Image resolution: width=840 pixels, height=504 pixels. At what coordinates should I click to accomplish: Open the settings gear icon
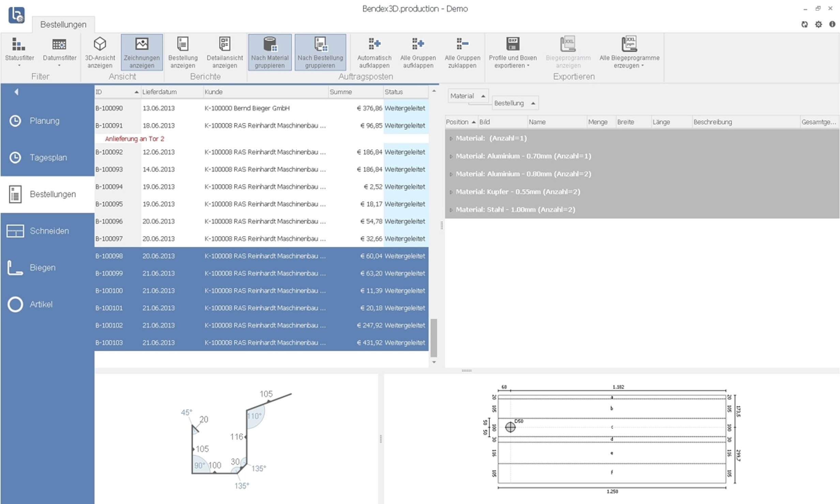coord(819,25)
